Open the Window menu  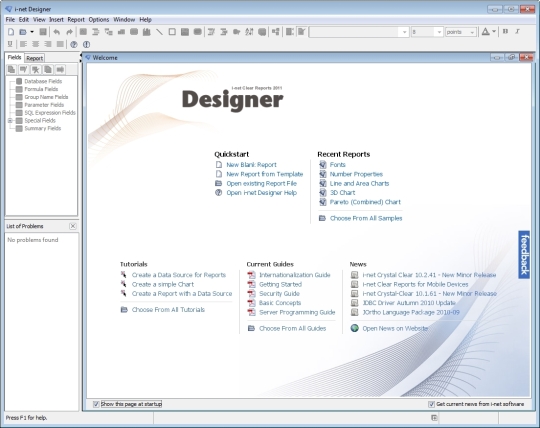tap(124, 20)
